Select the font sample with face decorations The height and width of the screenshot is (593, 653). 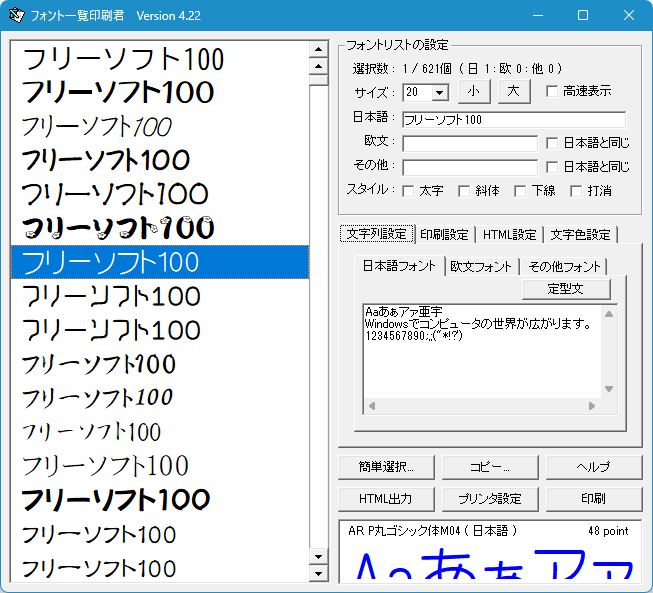point(118,228)
